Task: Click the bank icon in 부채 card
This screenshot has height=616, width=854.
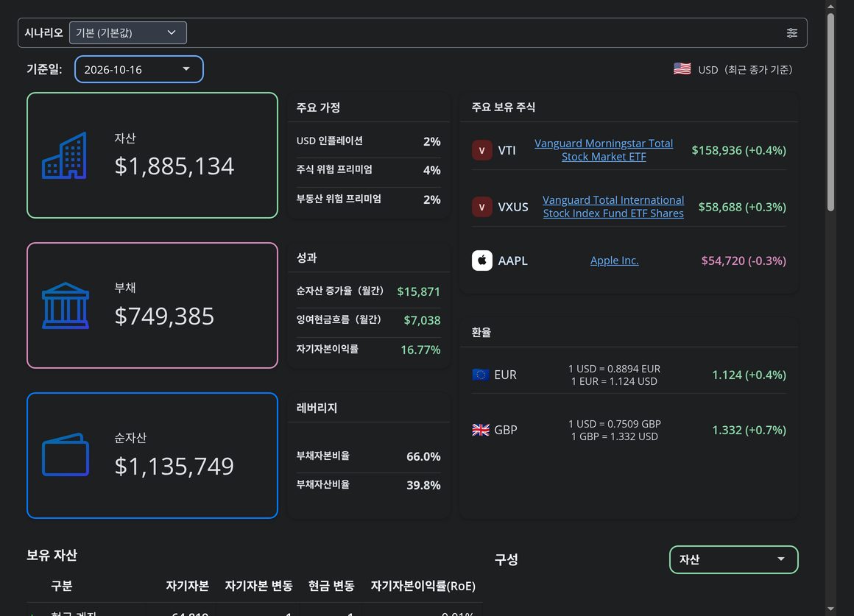Action: point(66,305)
